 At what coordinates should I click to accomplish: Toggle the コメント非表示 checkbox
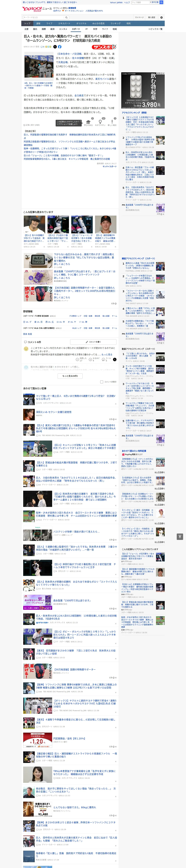coord(102,382)
